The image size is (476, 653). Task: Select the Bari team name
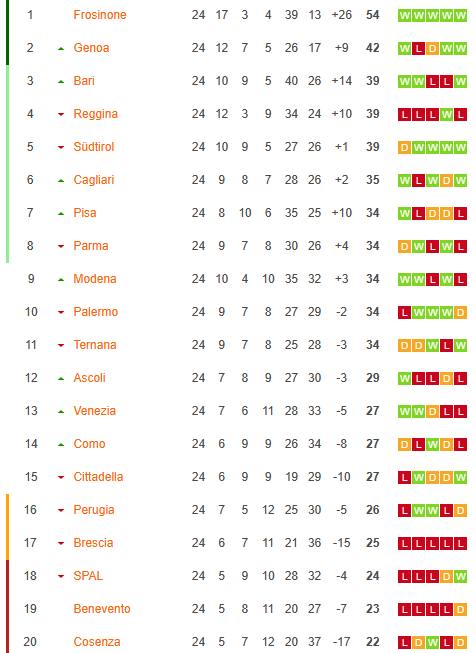[x=84, y=81]
